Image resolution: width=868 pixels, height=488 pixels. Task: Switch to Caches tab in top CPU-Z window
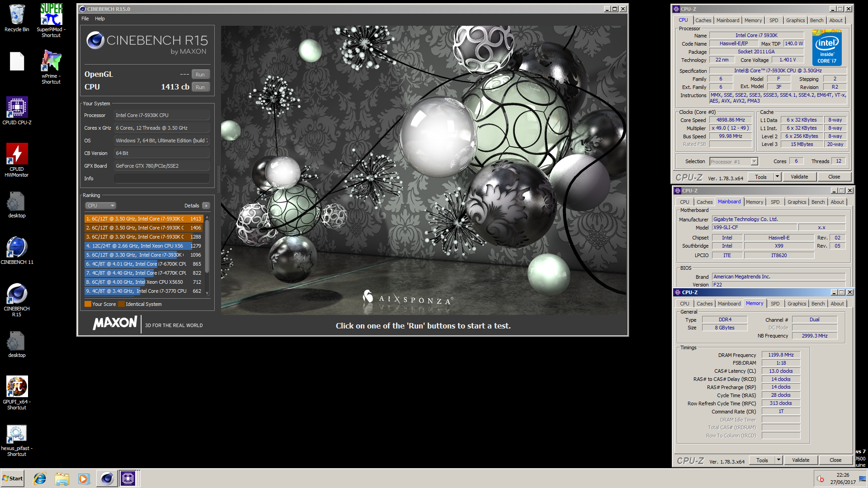pyautogui.click(x=703, y=20)
